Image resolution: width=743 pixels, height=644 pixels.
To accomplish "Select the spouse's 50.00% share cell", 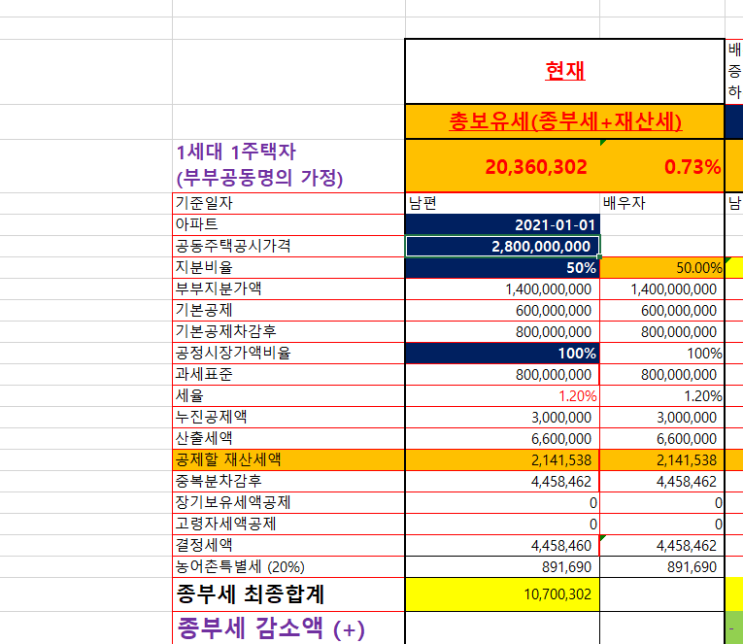I will pos(662,267).
